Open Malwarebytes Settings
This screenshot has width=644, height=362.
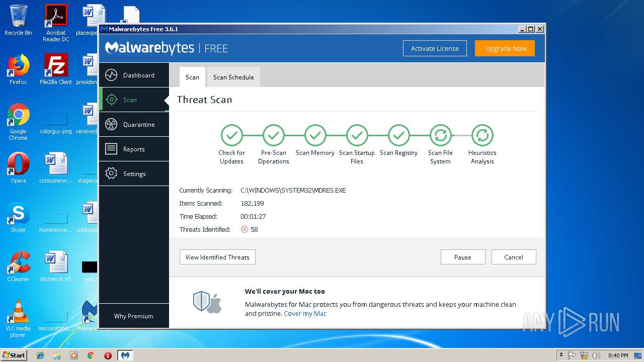[134, 174]
